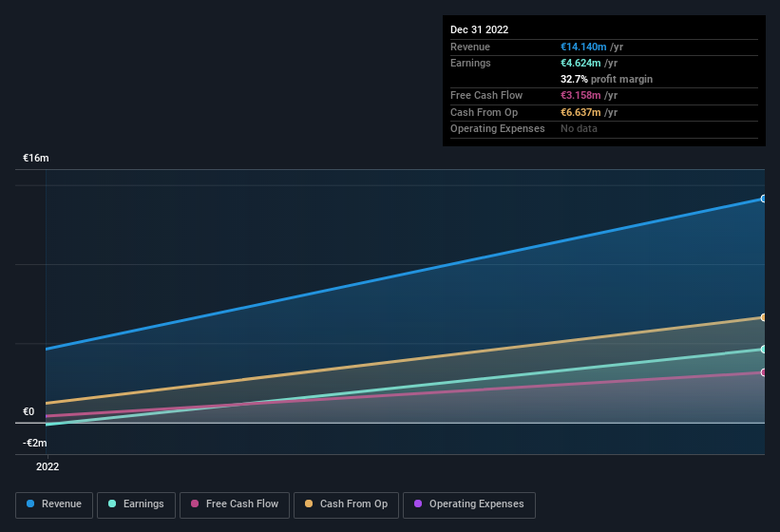
Task: Click the Revenue row label in tooltip
Action: 470,47
